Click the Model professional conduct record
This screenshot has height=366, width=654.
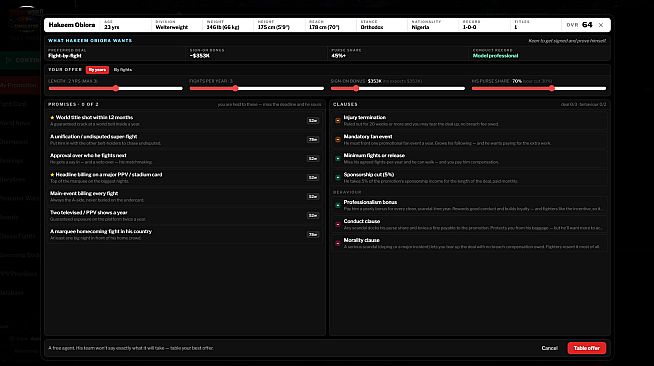coord(495,56)
